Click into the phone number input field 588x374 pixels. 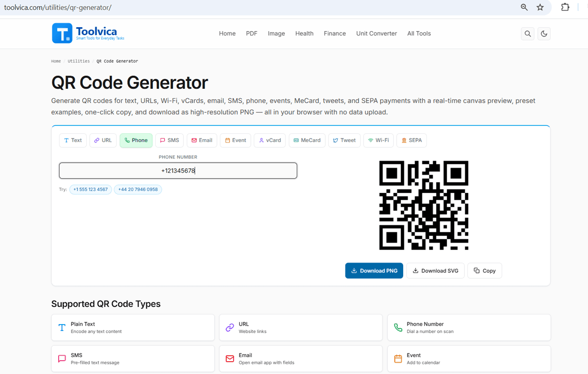(x=178, y=171)
